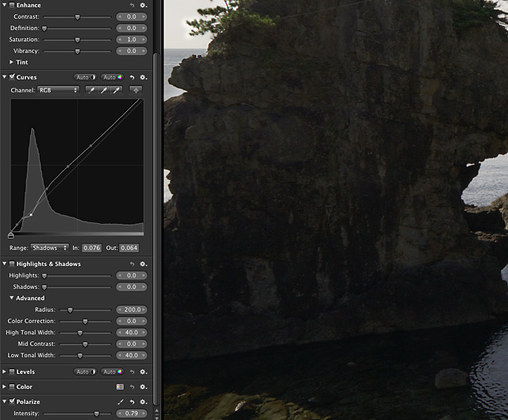Click the Curves In value field

point(92,248)
